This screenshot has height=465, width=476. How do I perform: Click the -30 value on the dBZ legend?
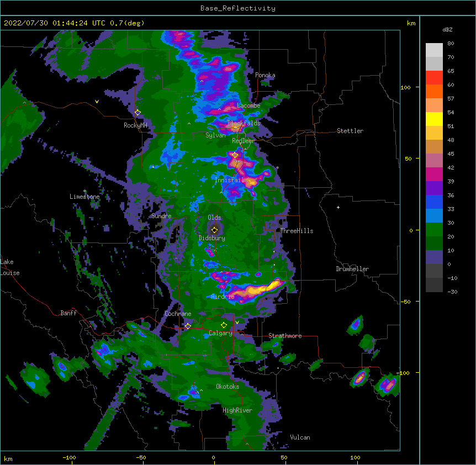[x=452, y=292]
